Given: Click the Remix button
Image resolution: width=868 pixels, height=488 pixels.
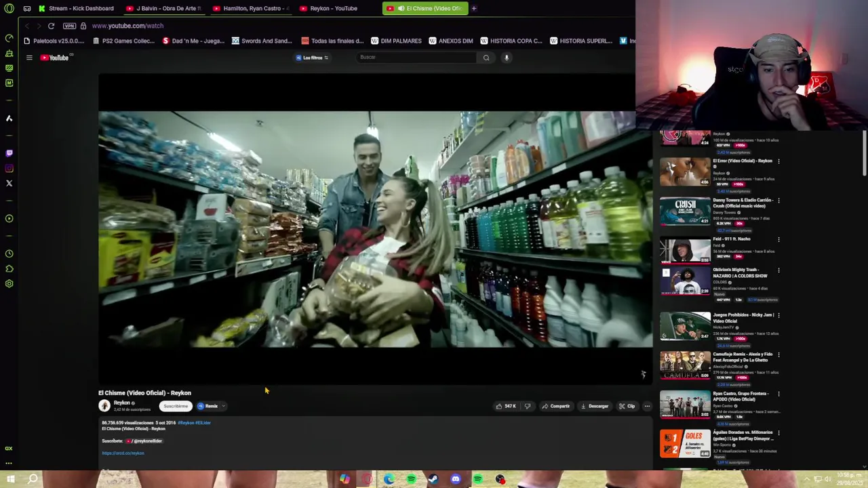Looking at the screenshot, I should tap(208, 406).
